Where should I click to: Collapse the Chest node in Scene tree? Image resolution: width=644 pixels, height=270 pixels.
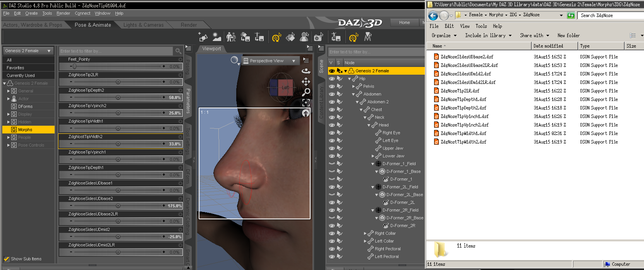tap(361, 109)
